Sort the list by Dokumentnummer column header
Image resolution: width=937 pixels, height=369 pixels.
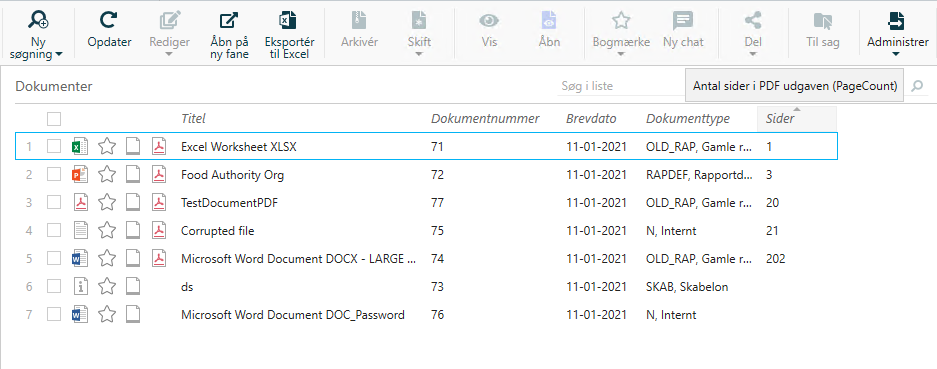click(x=485, y=118)
